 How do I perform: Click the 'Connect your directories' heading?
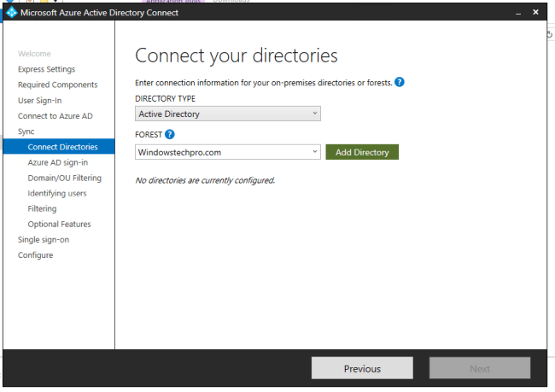[x=236, y=56]
